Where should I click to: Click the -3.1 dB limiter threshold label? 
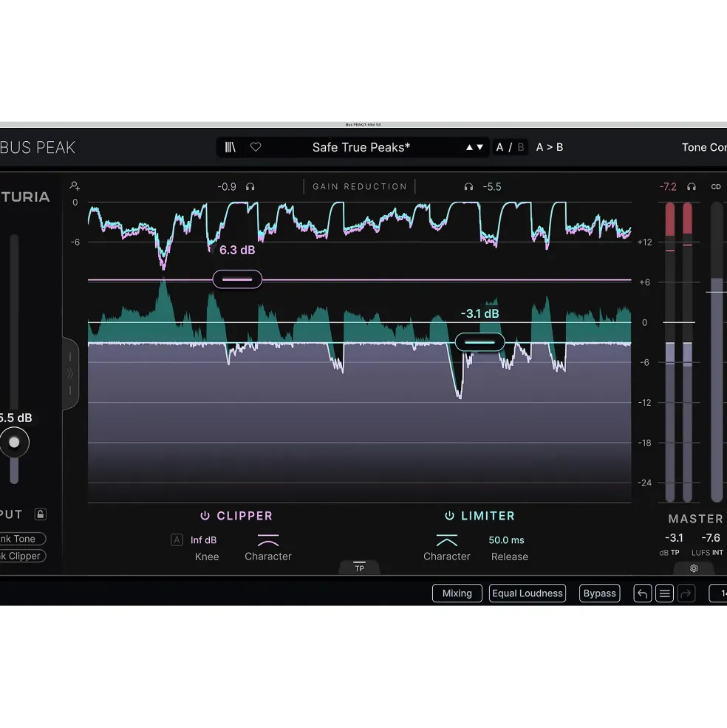coord(479,313)
